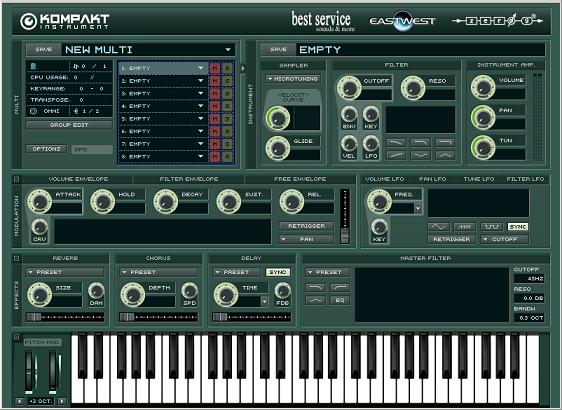Viewport: 562px width, 410px height.
Task: Click the Master Filter EQ button
Action: pos(339,300)
